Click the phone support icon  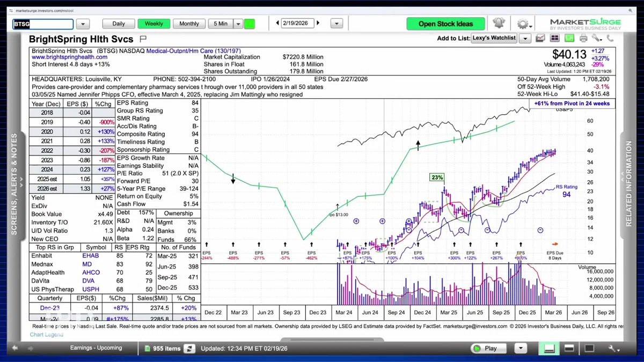click(610, 38)
